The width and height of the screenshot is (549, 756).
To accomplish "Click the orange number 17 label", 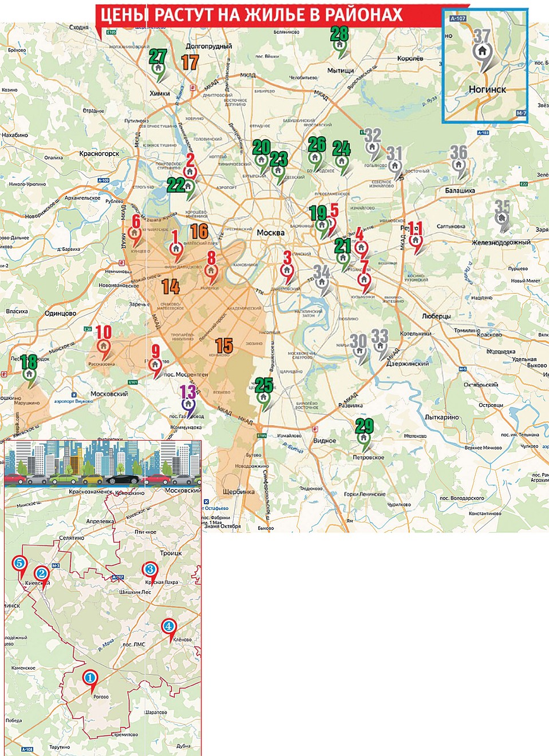I will 190,62.
